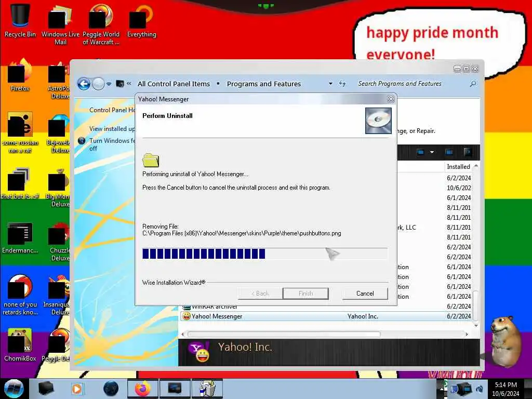Click the Yahoo! Inc. details pane icon
532x399 pixels.
(199, 352)
